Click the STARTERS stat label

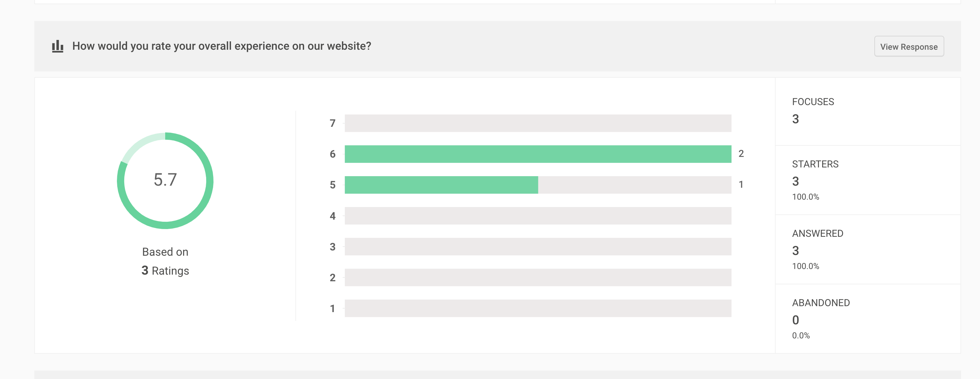(x=815, y=164)
